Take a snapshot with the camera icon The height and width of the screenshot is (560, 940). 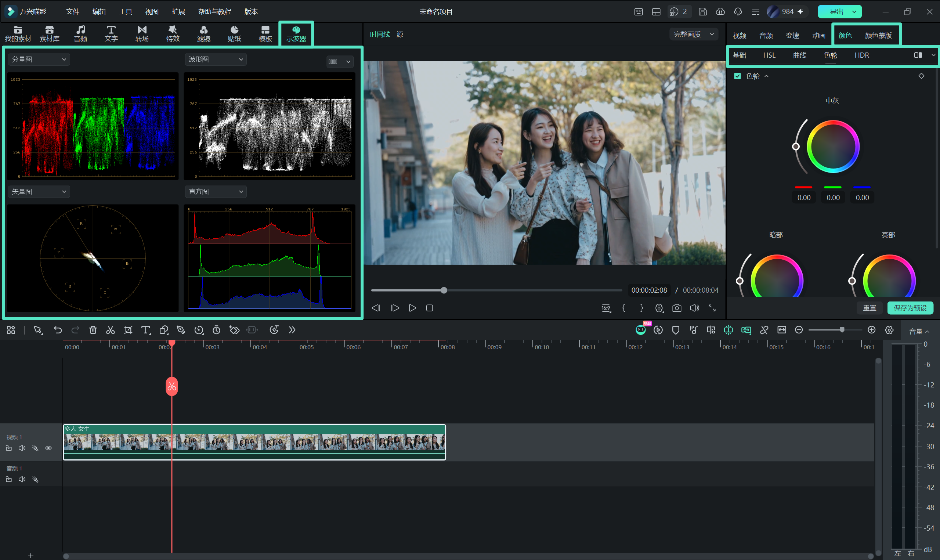(x=677, y=308)
